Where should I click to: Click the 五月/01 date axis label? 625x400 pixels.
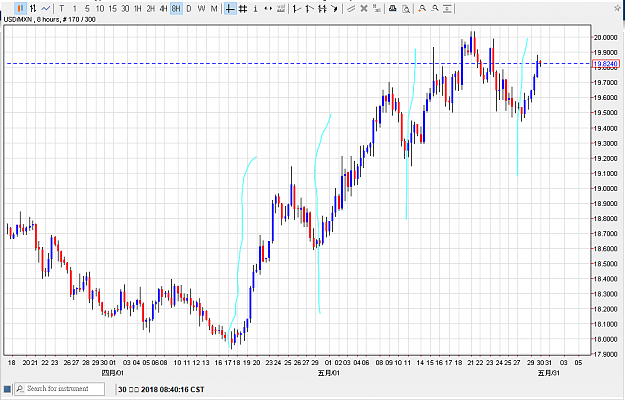click(328, 373)
